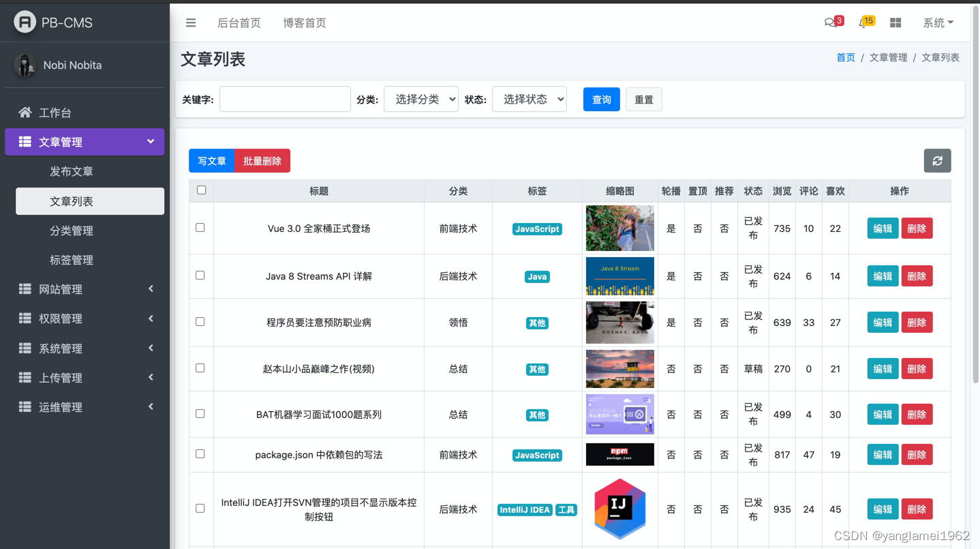Click the Java 8 Stream thumbnail image
The width and height of the screenshot is (980, 549).
[x=620, y=276]
